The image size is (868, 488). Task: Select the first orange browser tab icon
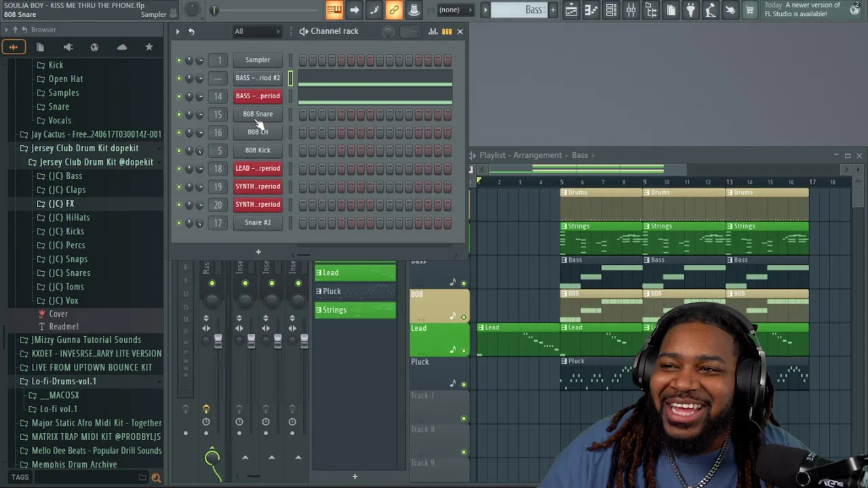[x=13, y=47]
